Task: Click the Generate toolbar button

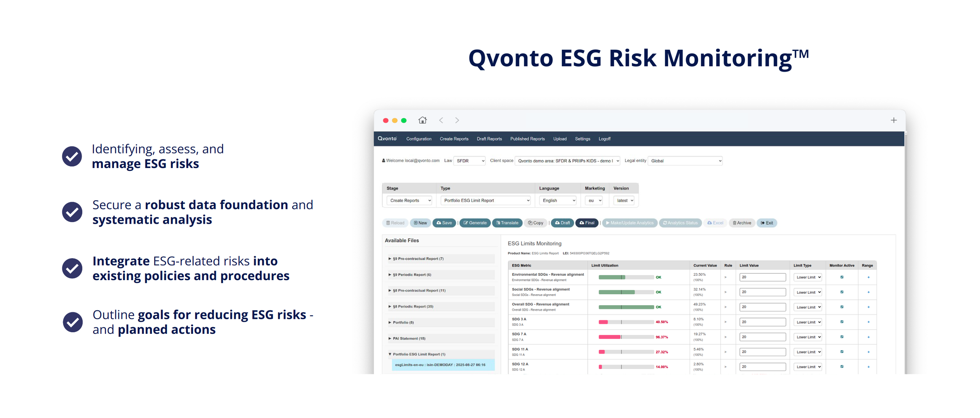Action: click(475, 223)
